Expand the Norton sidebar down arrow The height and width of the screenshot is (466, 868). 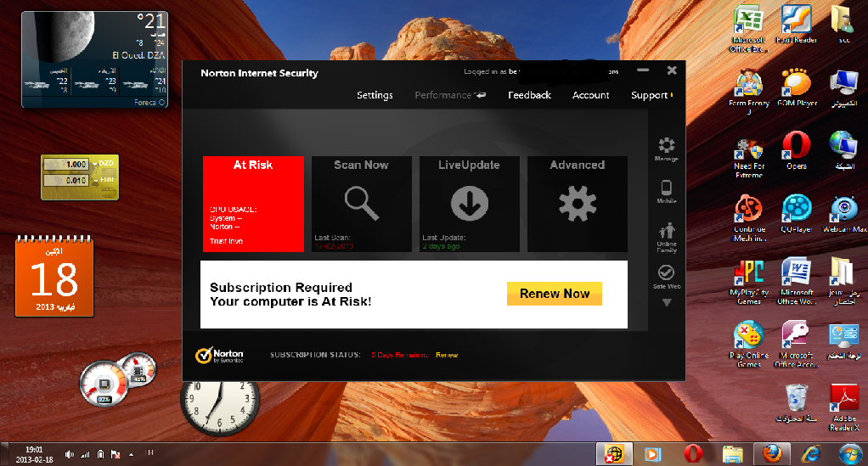click(667, 303)
